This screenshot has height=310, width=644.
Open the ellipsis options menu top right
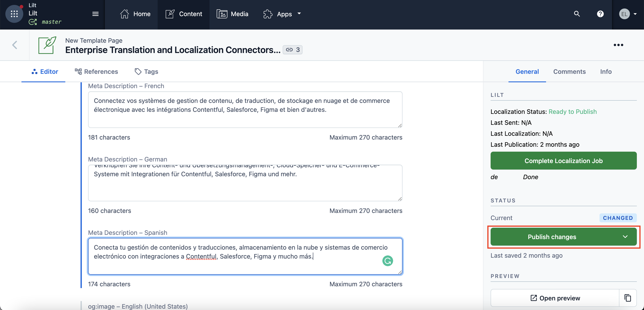click(619, 45)
